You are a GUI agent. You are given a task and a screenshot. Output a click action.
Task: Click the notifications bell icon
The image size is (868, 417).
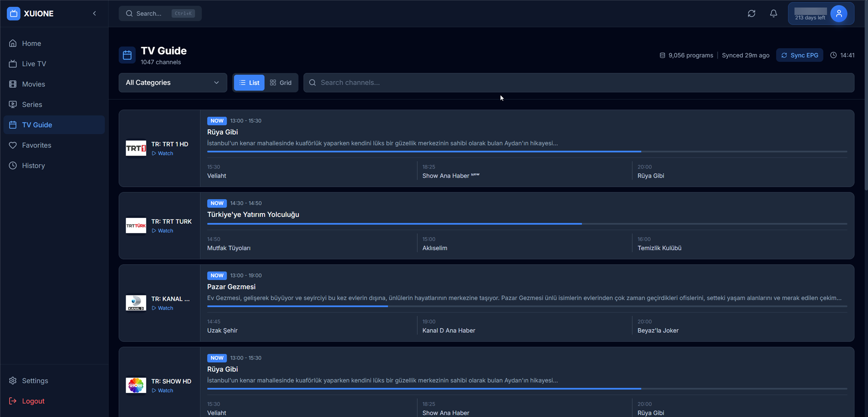(x=773, y=13)
